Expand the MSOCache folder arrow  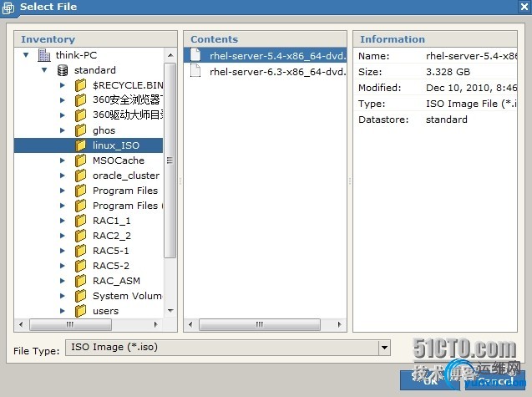click(x=62, y=160)
